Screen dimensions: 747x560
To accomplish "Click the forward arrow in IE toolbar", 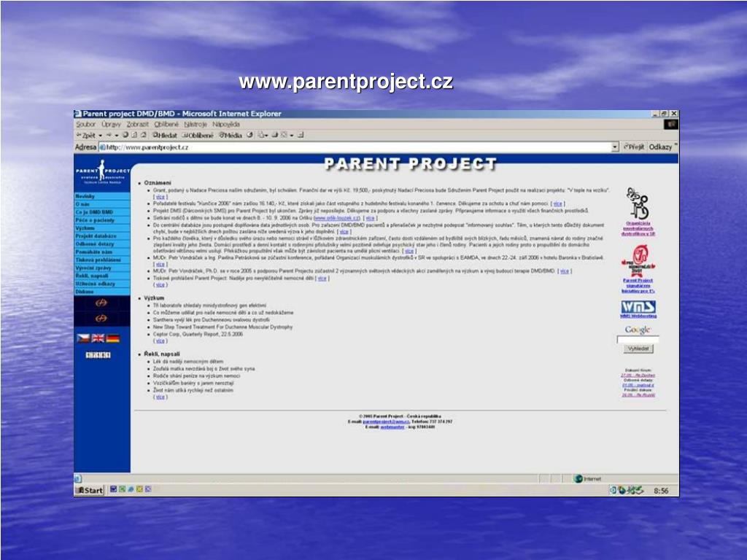I will pos(109,135).
